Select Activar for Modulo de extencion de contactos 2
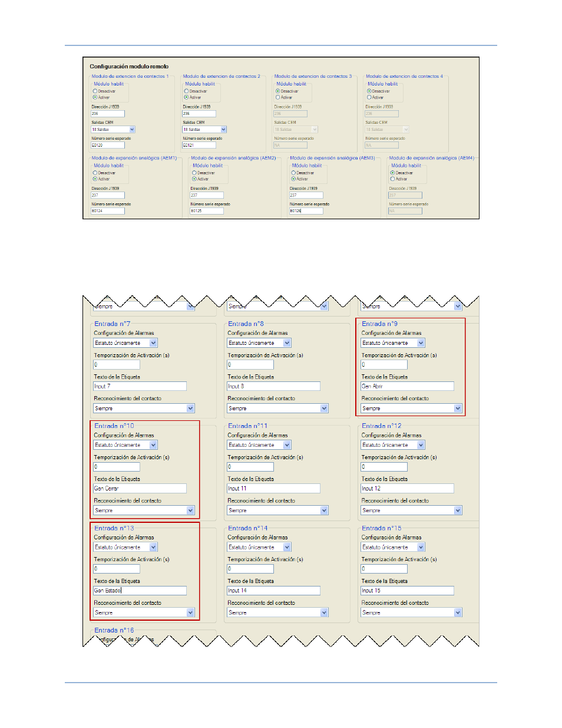The image size is (562, 728). pos(186,97)
